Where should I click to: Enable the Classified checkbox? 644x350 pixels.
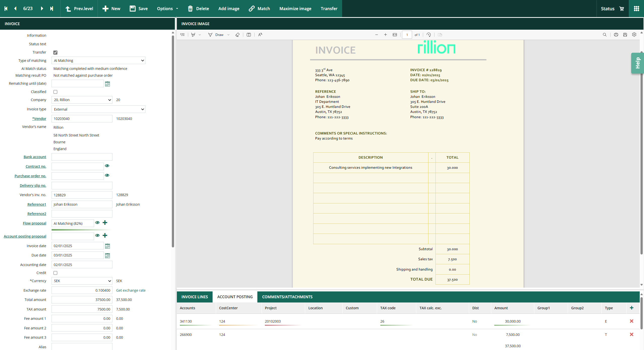[55, 92]
